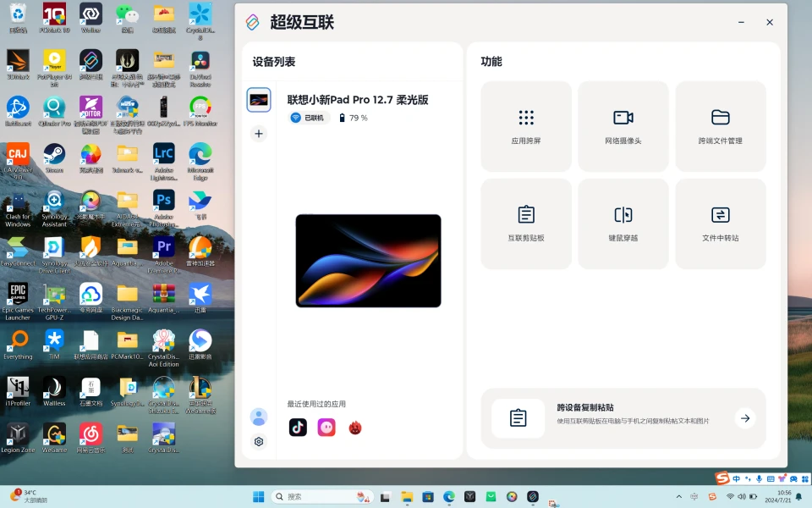Open Microsoft Store from the taskbar
Screen dimensions: 812x508
tap(428, 497)
